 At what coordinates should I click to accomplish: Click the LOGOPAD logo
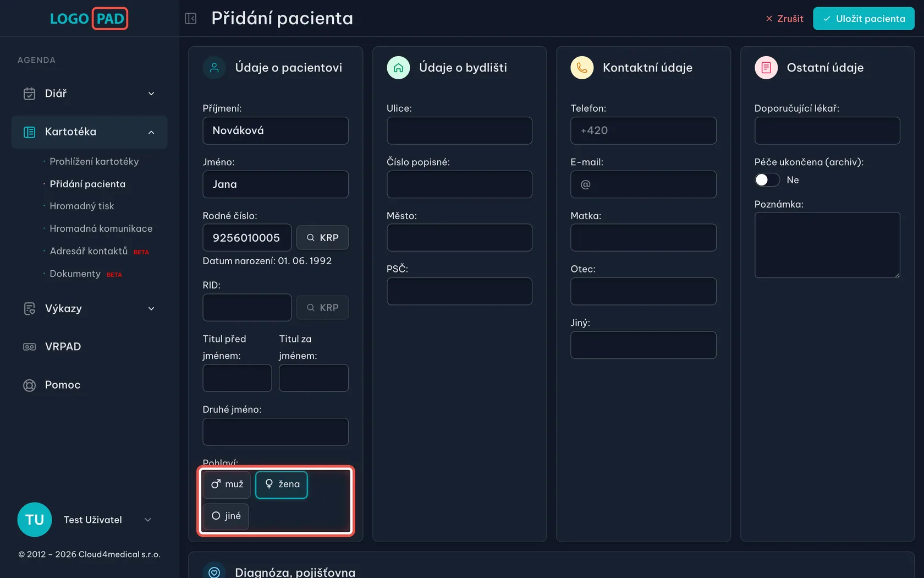pyautogui.click(x=89, y=19)
